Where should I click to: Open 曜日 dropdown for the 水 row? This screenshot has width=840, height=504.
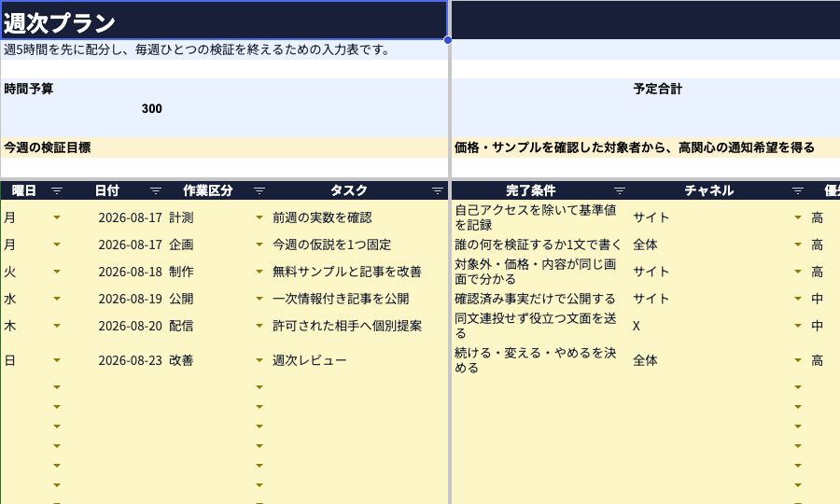[57, 299]
